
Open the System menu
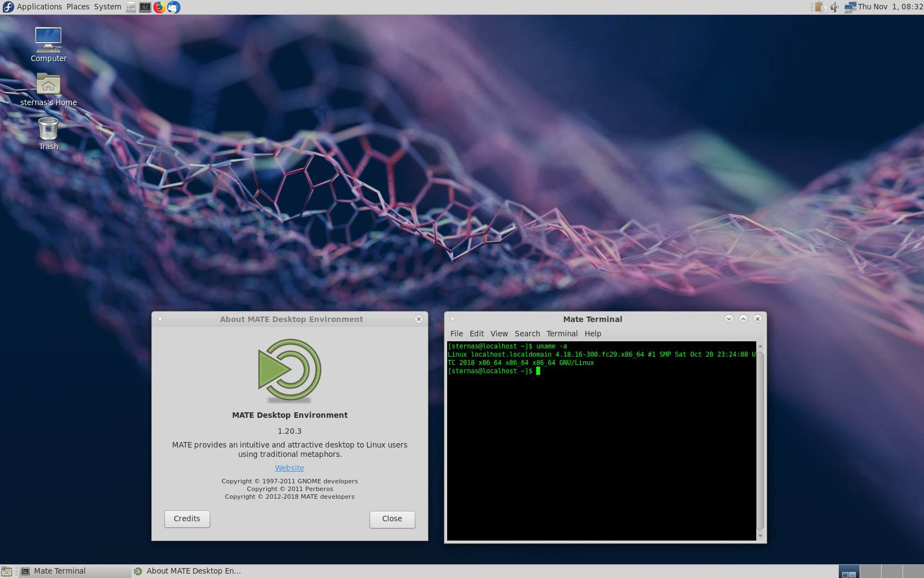(108, 7)
